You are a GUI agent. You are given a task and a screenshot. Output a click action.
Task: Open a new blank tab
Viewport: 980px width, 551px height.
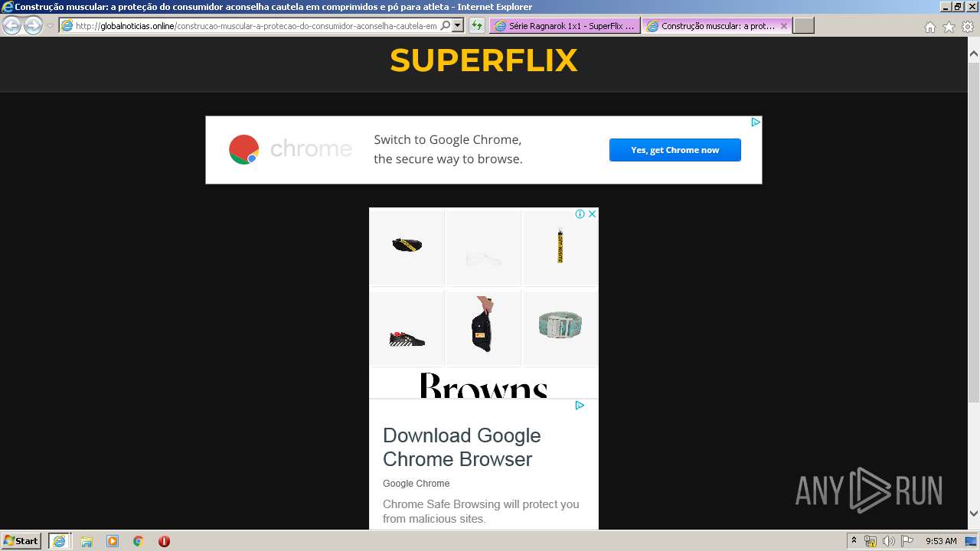(803, 26)
